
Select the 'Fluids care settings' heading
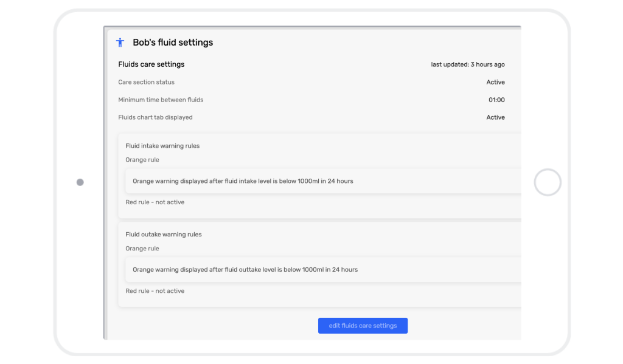pos(151,64)
